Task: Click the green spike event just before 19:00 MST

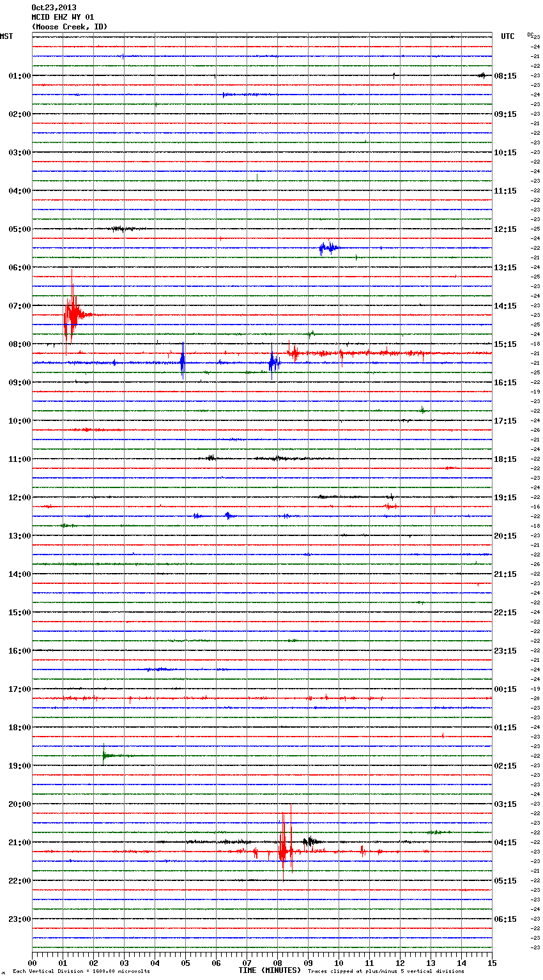Action: (x=106, y=755)
